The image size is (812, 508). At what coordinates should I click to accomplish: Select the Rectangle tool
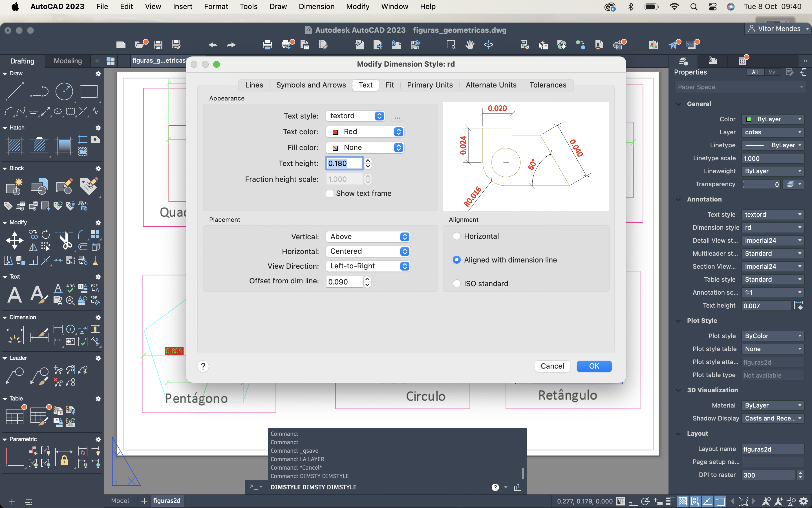point(89,91)
